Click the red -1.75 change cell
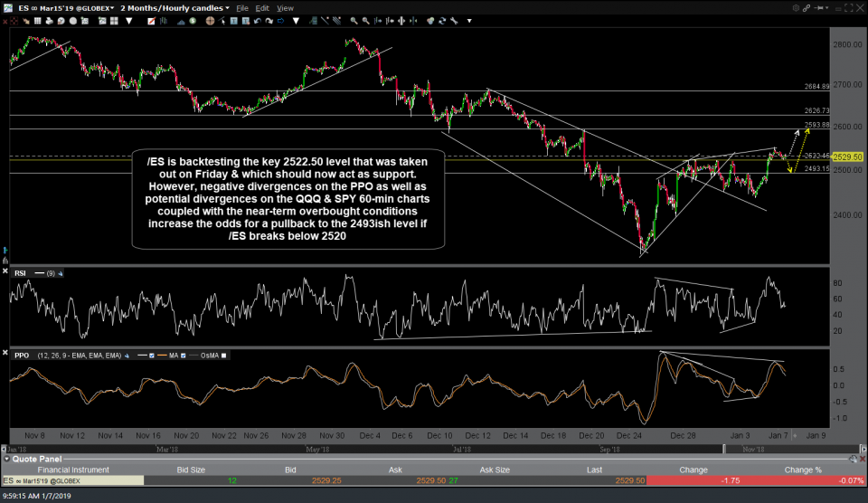This screenshot has width=868, height=503. point(693,481)
